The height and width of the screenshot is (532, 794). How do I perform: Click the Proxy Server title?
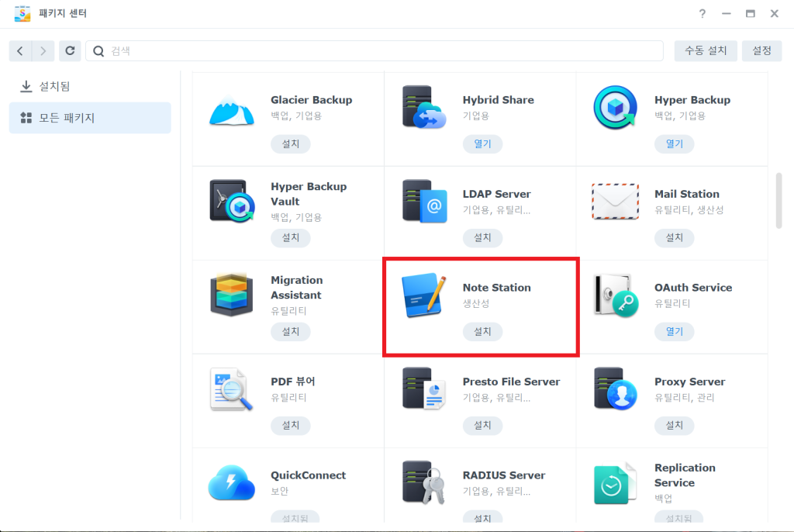pyautogui.click(x=689, y=382)
